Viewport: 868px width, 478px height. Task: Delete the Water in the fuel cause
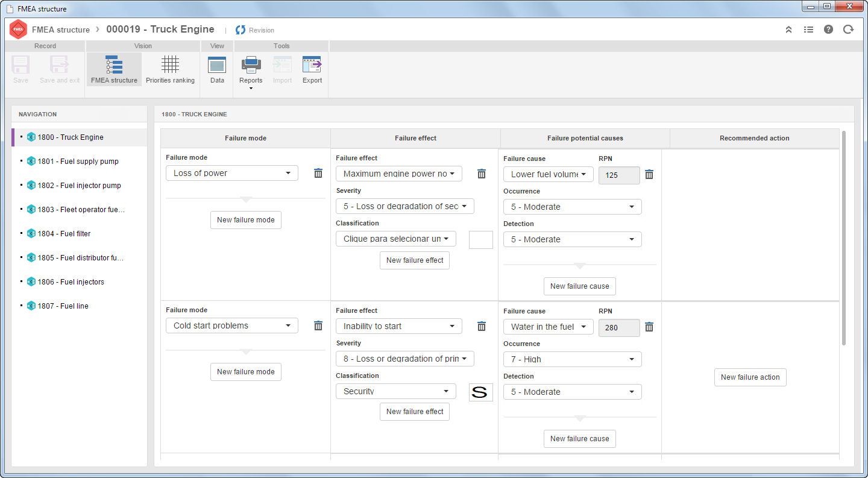pos(649,327)
